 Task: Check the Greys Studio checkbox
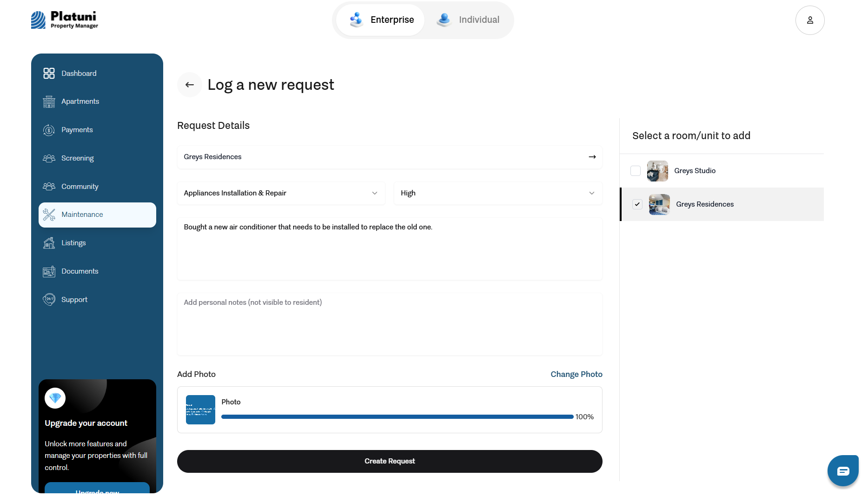(x=636, y=171)
